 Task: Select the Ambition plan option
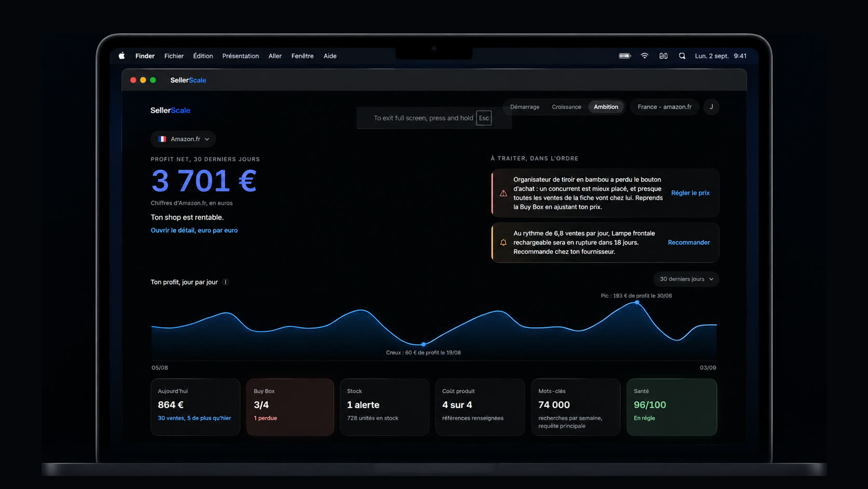(x=606, y=107)
